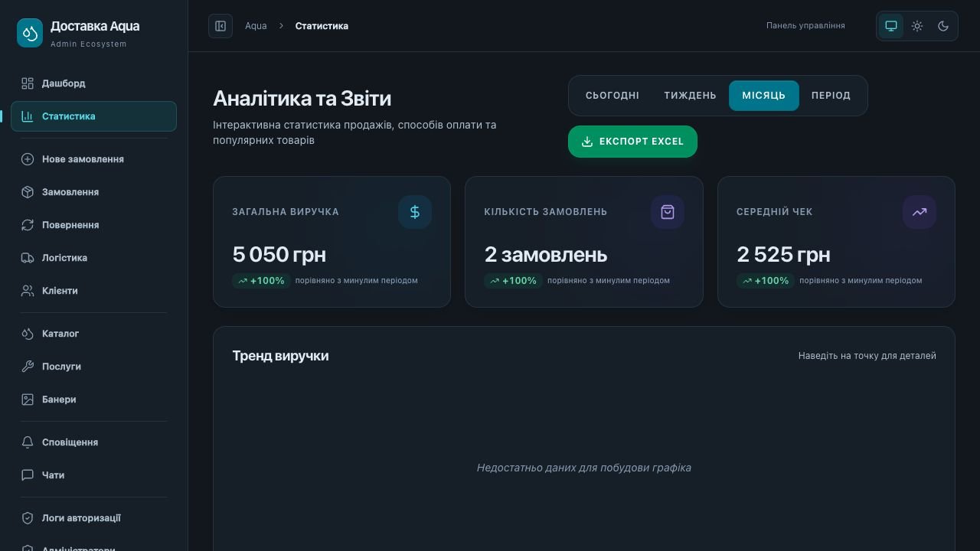Viewport: 980px width, 551px height.
Task: Collapse the sidebar with the panel toggle icon
Action: click(x=220, y=26)
